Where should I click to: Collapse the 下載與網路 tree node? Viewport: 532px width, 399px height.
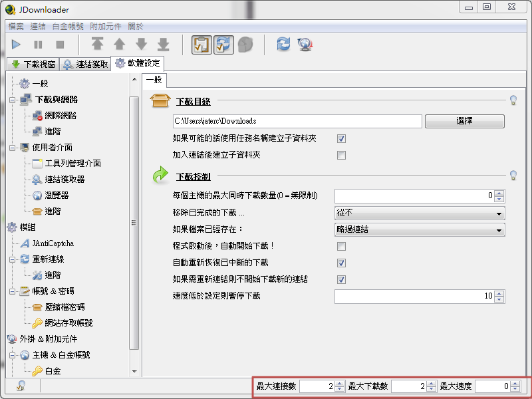[12, 100]
